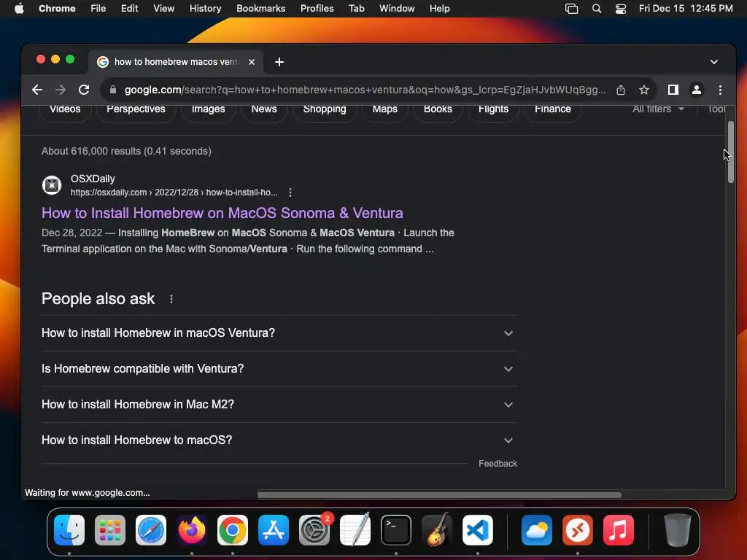Open Safari from the Dock
The width and height of the screenshot is (747, 560).
tap(151, 530)
